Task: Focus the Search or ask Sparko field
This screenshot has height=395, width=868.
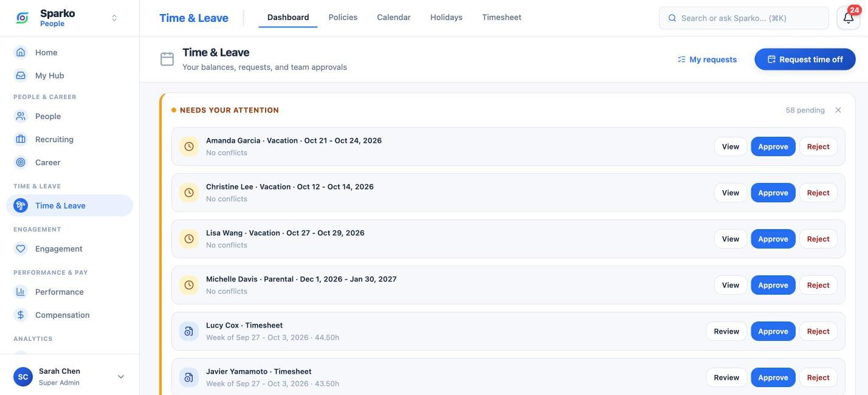Action: click(x=743, y=18)
